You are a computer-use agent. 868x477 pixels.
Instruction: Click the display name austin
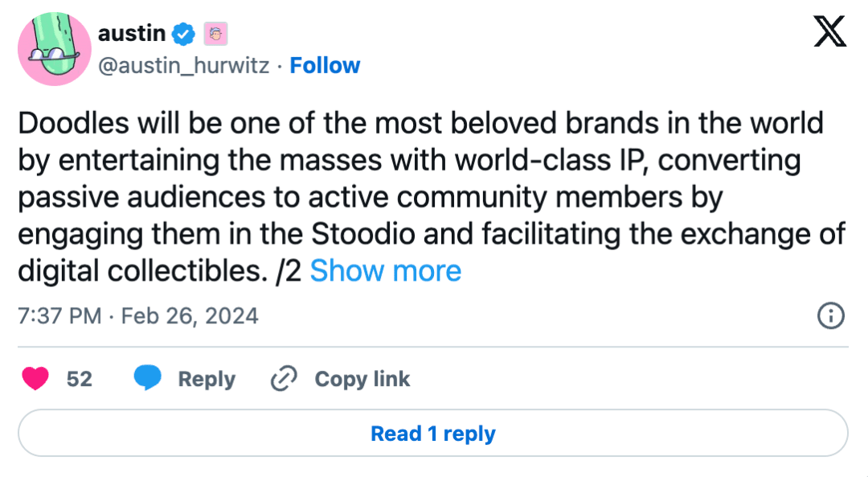tap(132, 34)
